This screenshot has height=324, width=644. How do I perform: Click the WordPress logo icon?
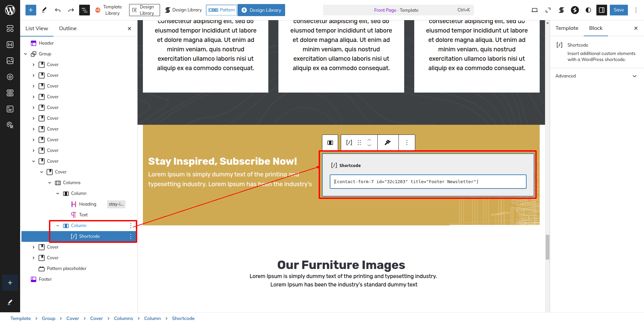(10, 10)
